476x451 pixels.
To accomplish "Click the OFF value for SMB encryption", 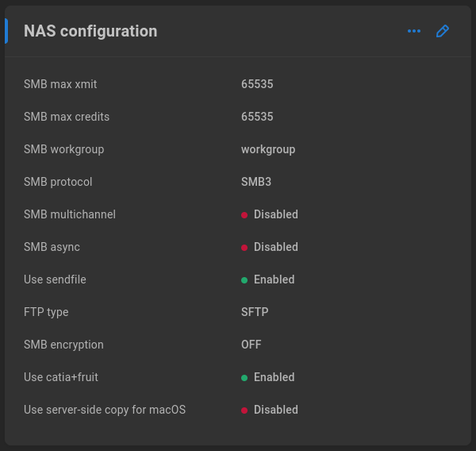I will click(251, 345).
